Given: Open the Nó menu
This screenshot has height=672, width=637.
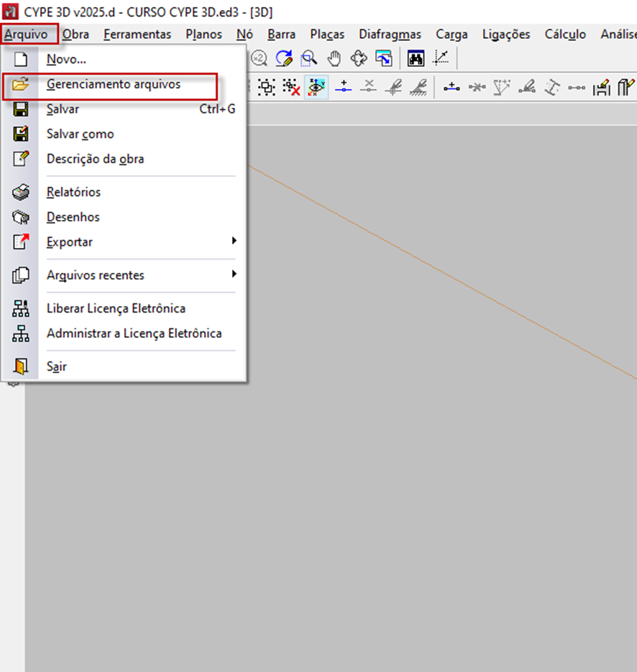Looking at the screenshot, I should (x=244, y=34).
